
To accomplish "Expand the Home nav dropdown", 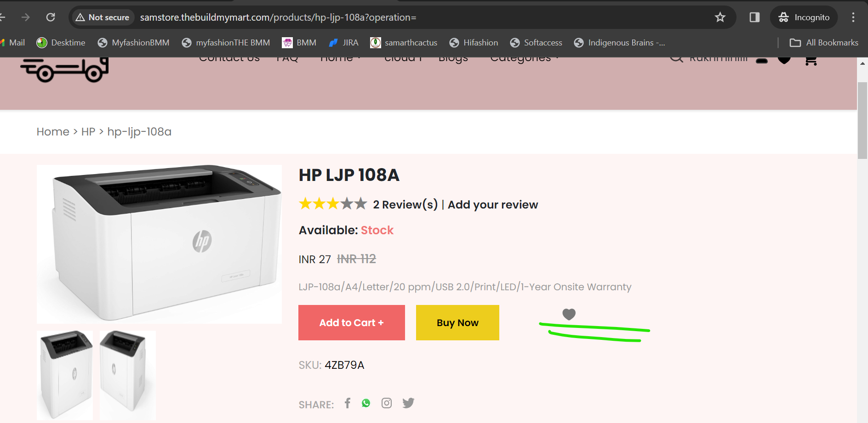I will pos(341,60).
